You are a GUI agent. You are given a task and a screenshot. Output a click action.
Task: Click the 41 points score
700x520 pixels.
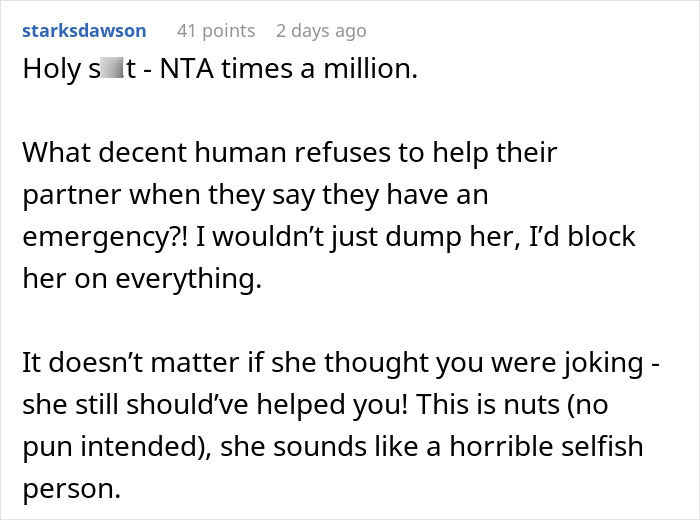click(x=215, y=31)
